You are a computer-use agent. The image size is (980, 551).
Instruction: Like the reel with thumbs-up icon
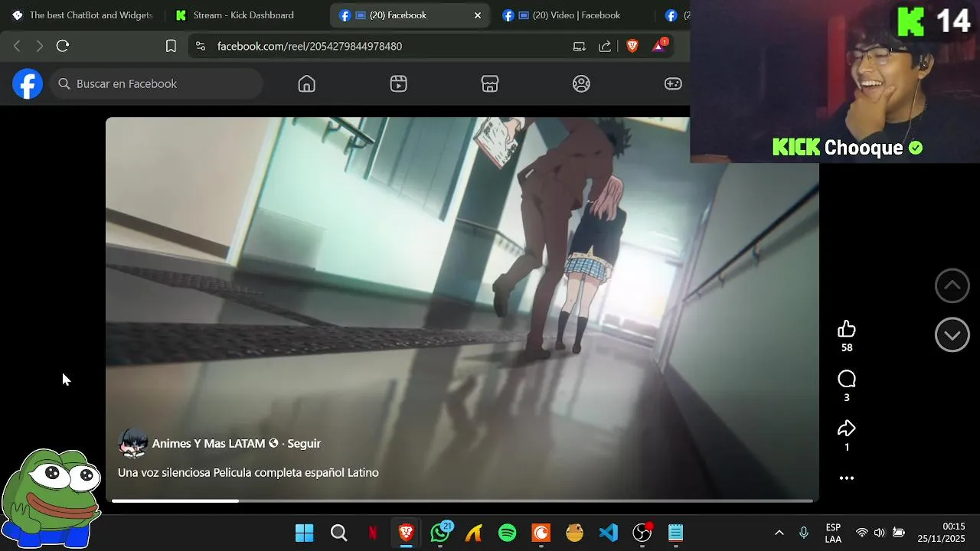847,329
